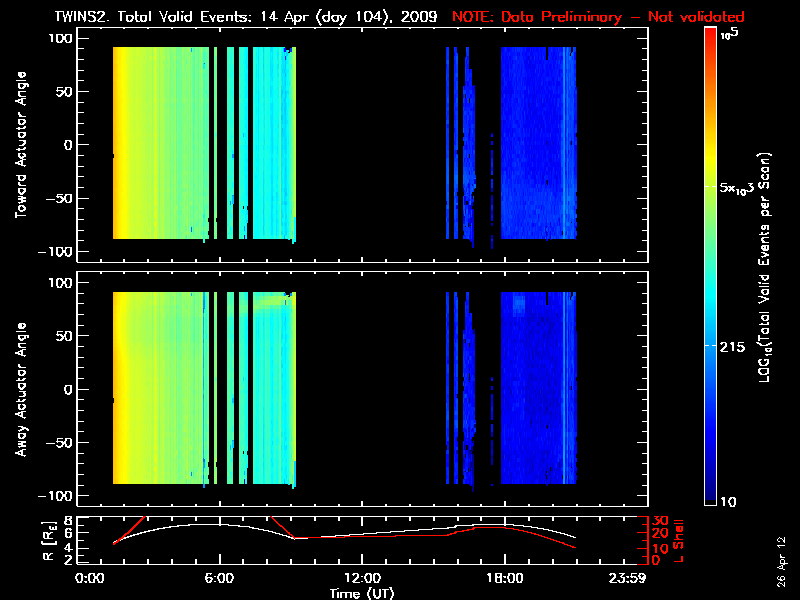800x600 pixels.
Task: Click the "215" color bar label
Action: pyautogui.click(x=732, y=347)
